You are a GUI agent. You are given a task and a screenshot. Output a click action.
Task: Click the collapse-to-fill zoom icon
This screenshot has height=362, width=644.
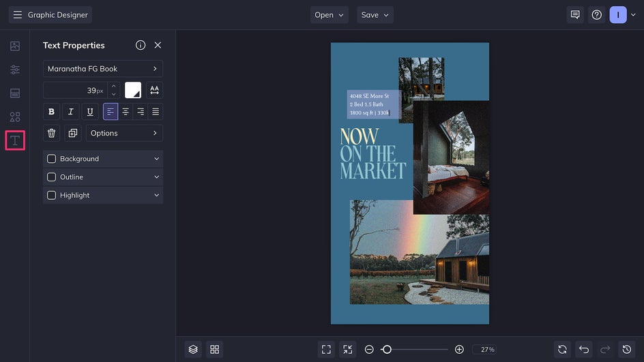(347, 349)
